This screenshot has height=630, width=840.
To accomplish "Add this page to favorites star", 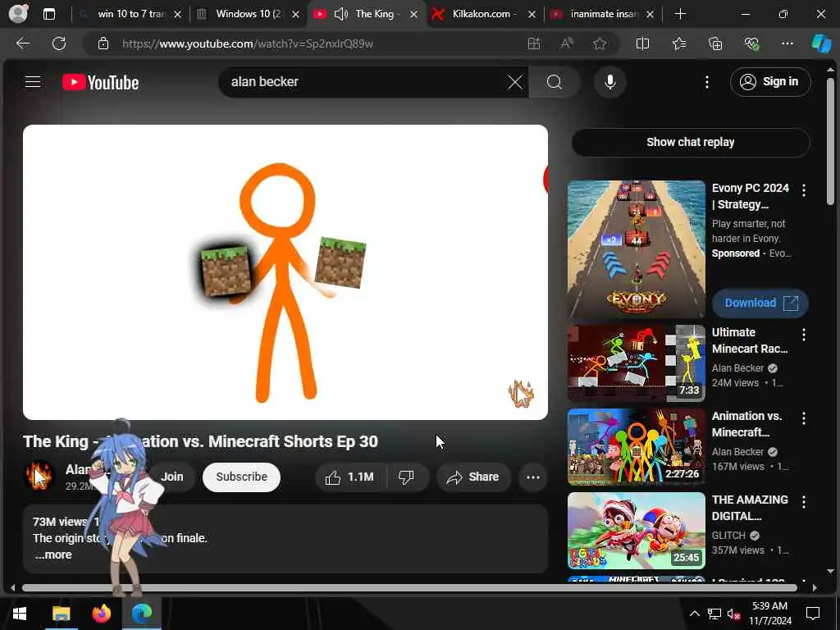I will 600,43.
